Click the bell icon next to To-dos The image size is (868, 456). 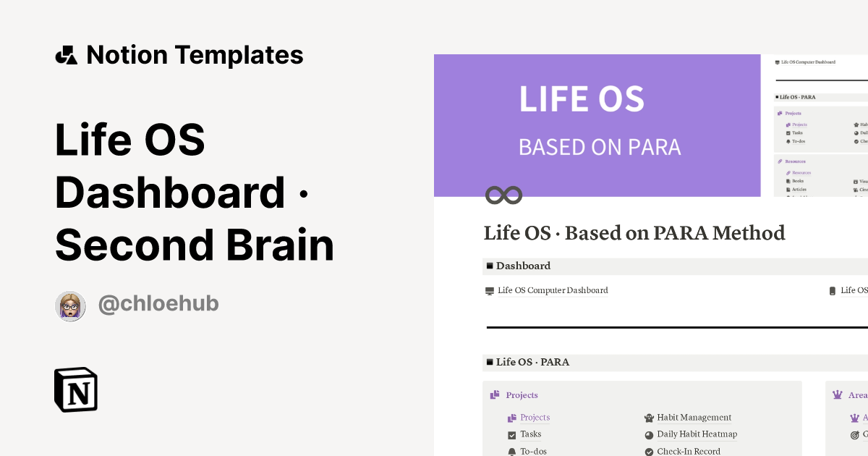[x=511, y=451]
